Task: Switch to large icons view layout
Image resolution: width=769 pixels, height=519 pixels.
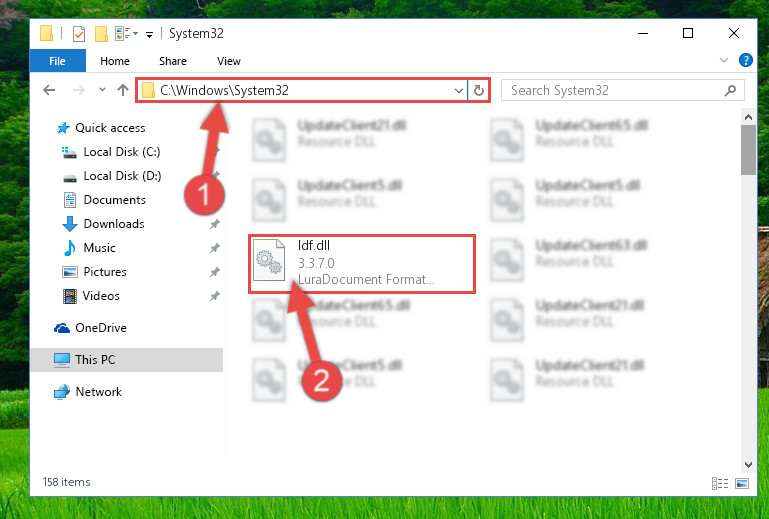Action: (742, 483)
